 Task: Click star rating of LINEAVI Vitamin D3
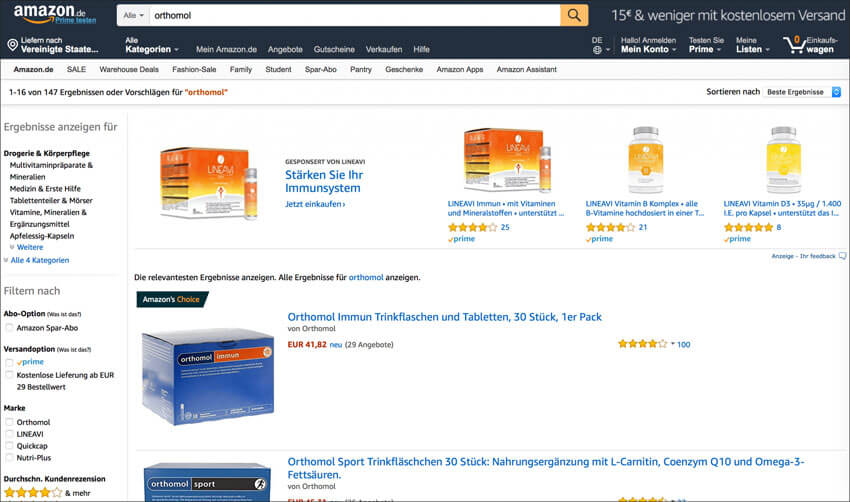748,227
